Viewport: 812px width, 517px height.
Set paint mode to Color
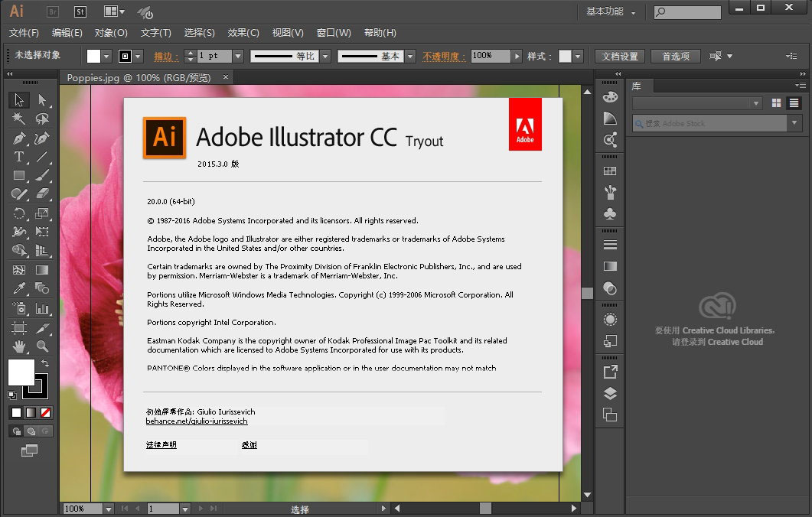[x=17, y=412]
